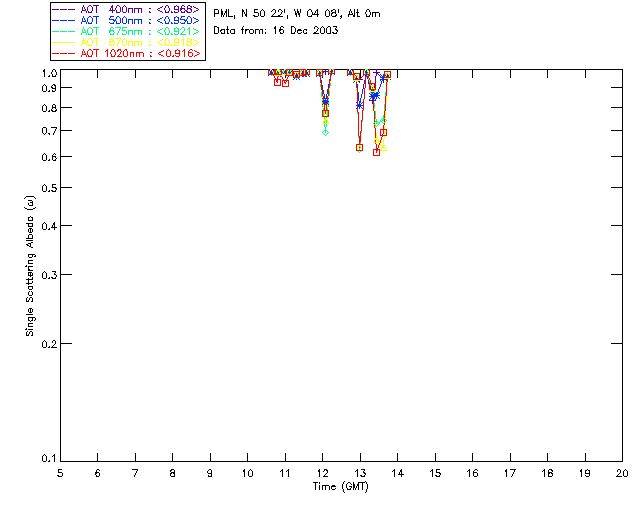This screenshot has width=640, height=512.
Task: Click the 0.1 y-axis tick label
Action: [49, 459]
